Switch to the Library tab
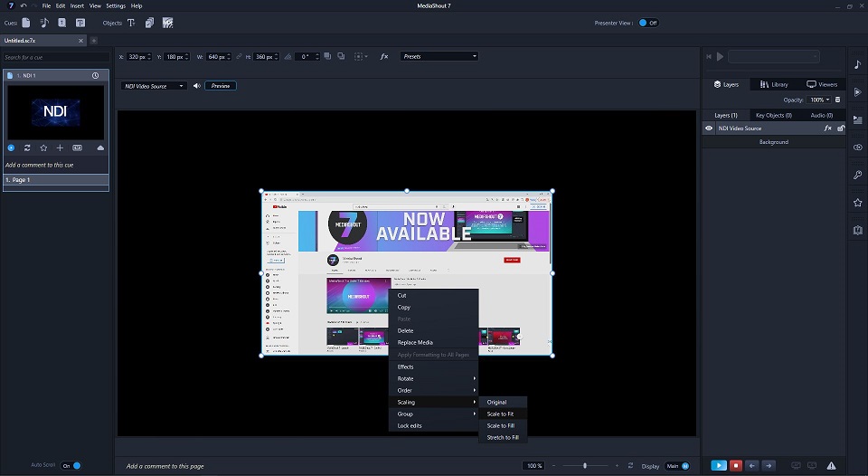 click(774, 84)
